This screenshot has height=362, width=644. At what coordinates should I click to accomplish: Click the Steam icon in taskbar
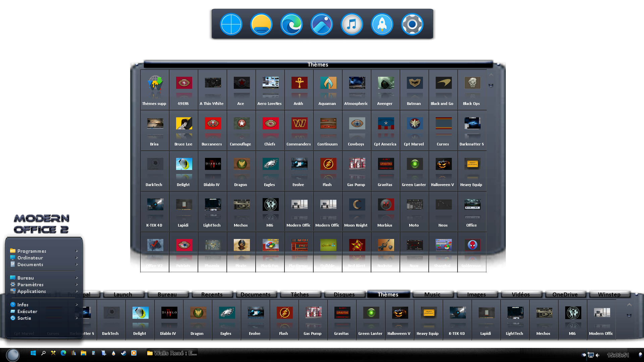123,353
